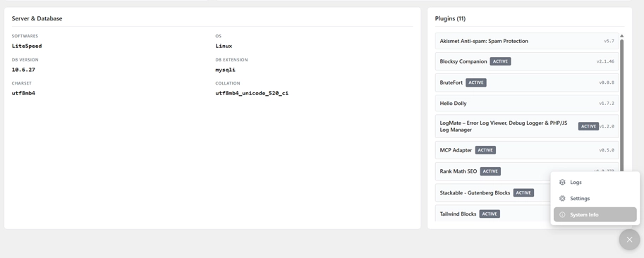Click the utf8mb4 charset value
The height and width of the screenshot is (258, 644).
[23, 93]
